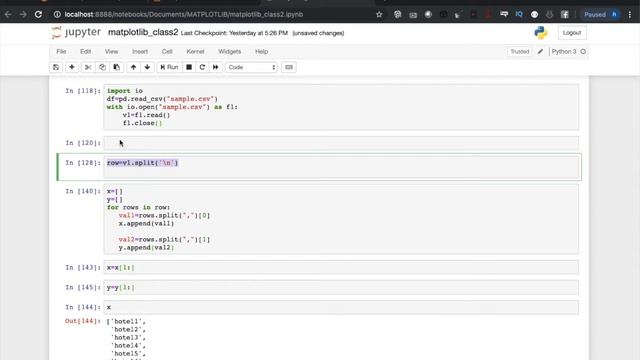
Task: Click 'hotel5' in the output list
Action: pos(127,353)
